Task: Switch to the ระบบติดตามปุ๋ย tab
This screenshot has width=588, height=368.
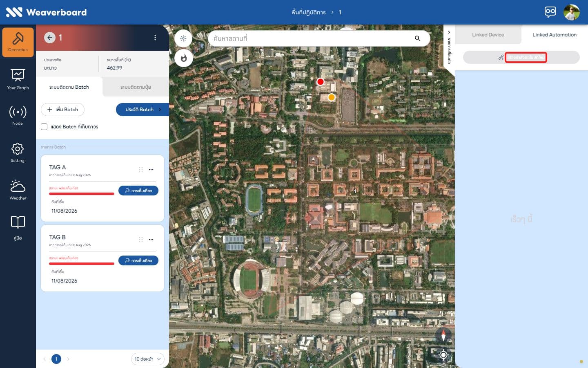Action: point(136,87)
